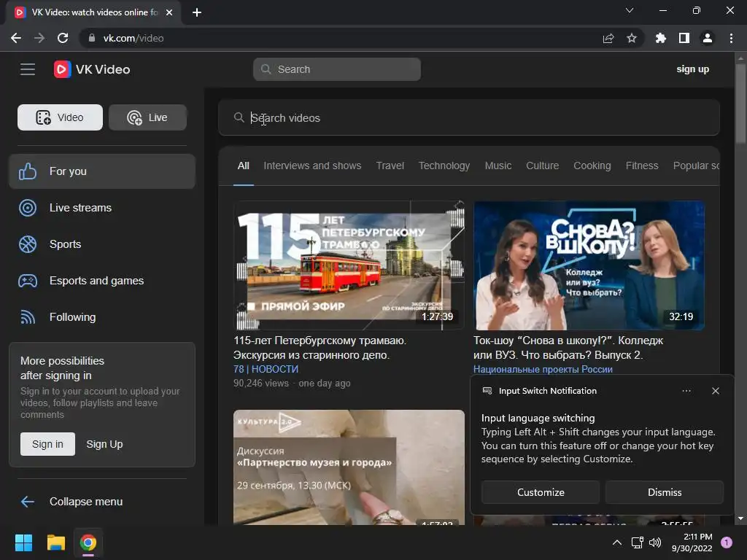Select the Live broadcast button
The image size is (747, 560).
click(x=147, y=117)
